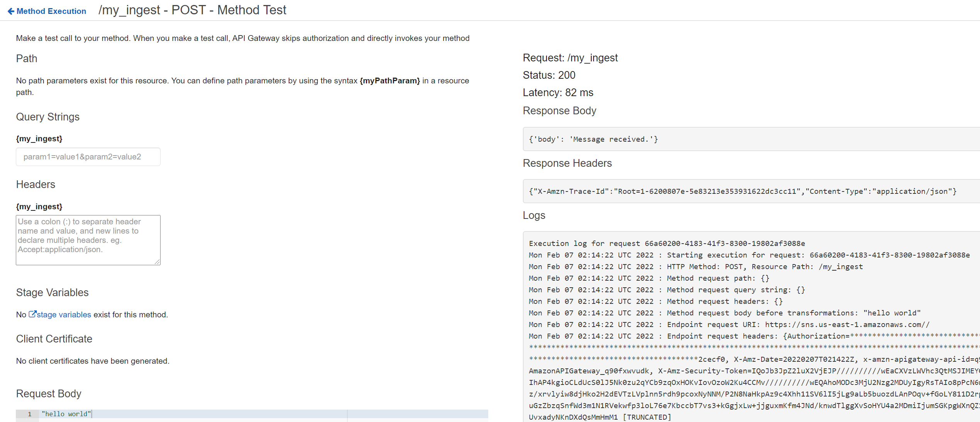Click the Request: /my_ingest heading

click(x=570, y=58)
